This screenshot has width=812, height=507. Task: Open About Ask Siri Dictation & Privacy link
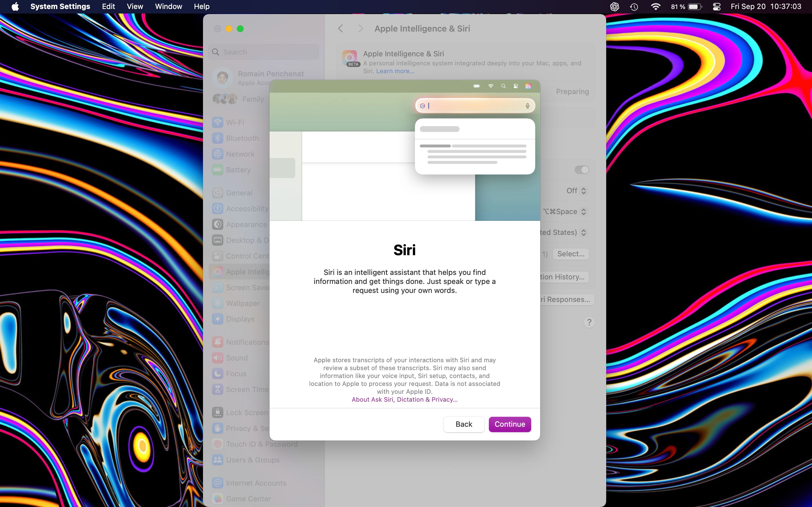coord(404,399)
